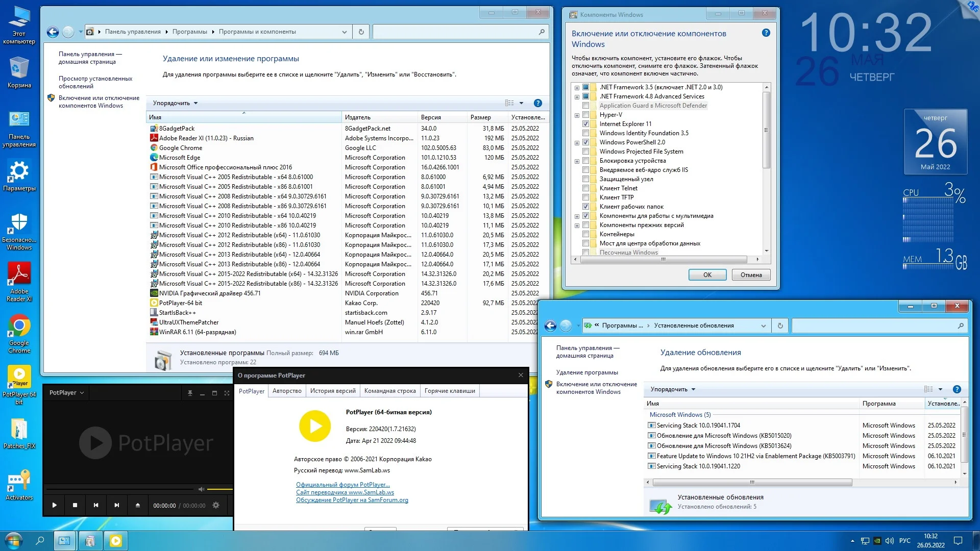Click the PotPlayer volume slider
Viewport: 980px width, 551px height.
[x=219, y=489]
